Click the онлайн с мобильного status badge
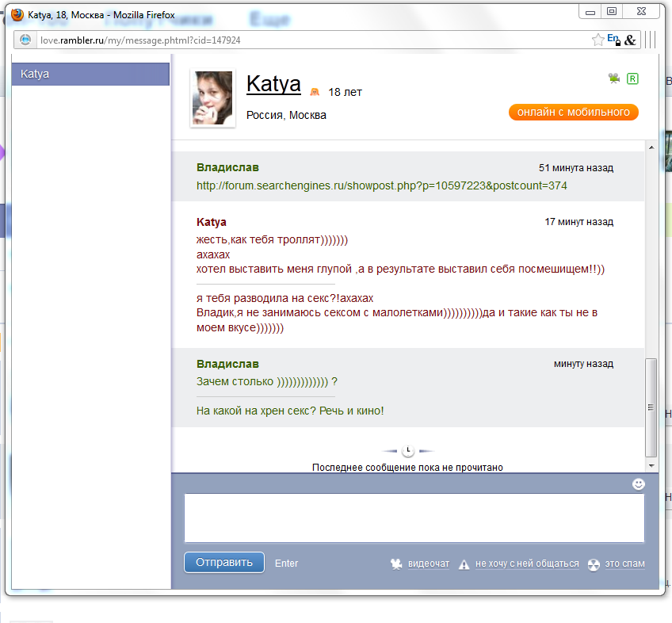The width and height of the screenshot is (672, 623). [x=574, y=112]
